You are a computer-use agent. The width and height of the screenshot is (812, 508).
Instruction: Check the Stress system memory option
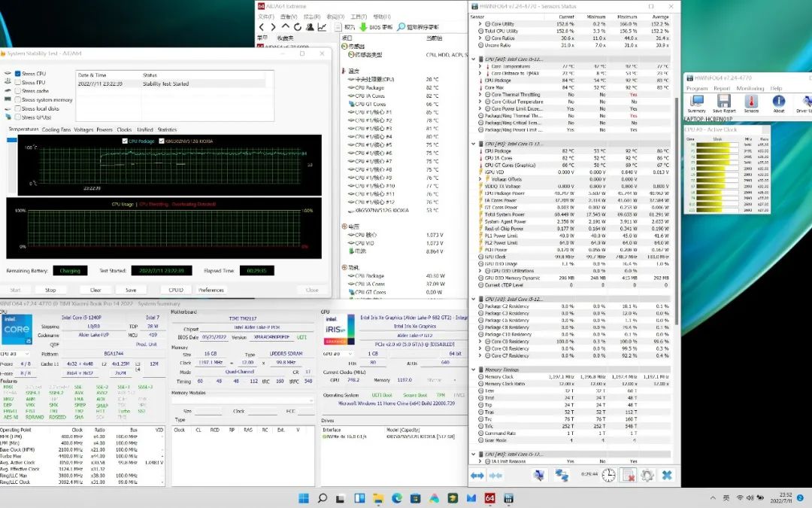pos(17,99)
